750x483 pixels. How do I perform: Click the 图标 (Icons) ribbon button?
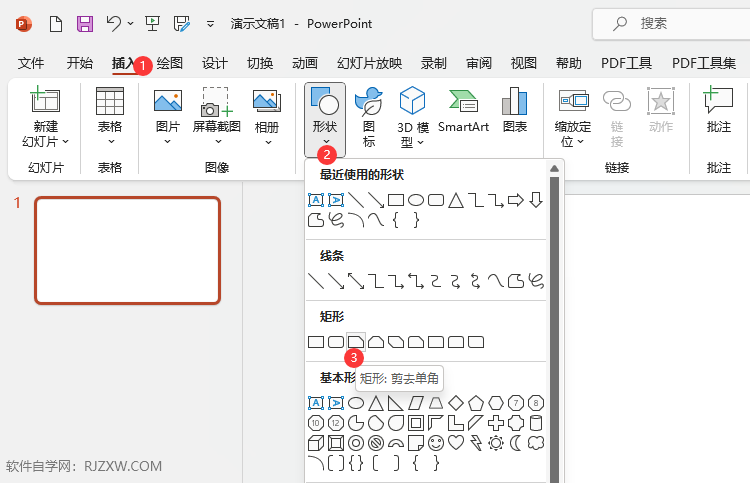368,118
